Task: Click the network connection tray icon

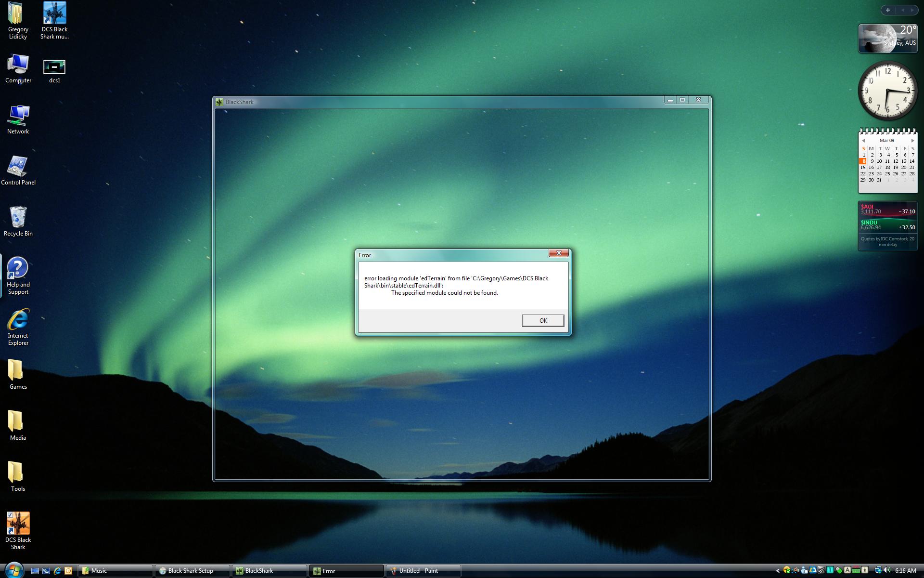Action: point(878,570)
